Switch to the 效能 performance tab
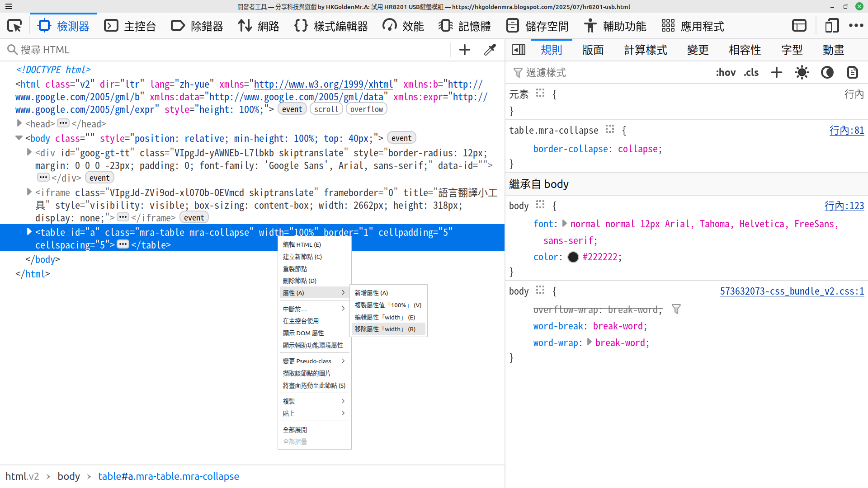Viewport: 868px width, 488px height. pyautogui.click(x=403, y=26)
